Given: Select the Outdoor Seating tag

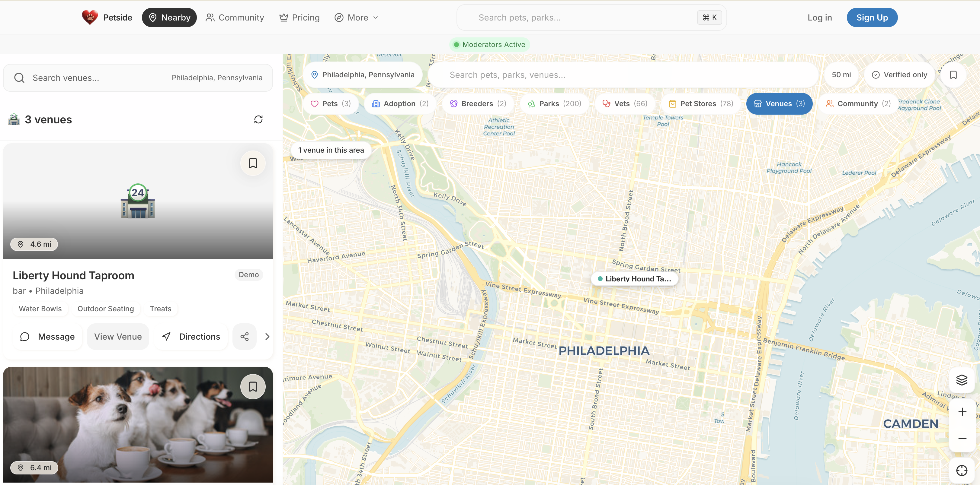Looking at the screenshot, I should (106, 309).
